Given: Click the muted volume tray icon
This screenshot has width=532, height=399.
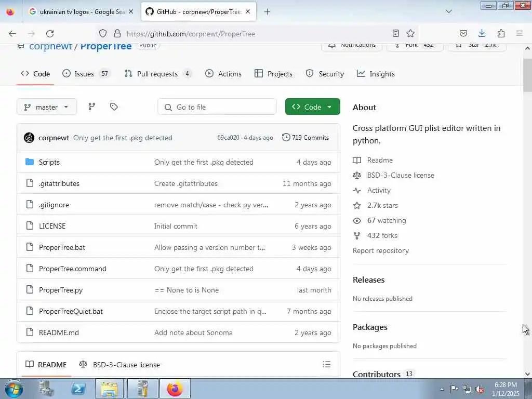Looking at the screenshot, I should 480,389.
